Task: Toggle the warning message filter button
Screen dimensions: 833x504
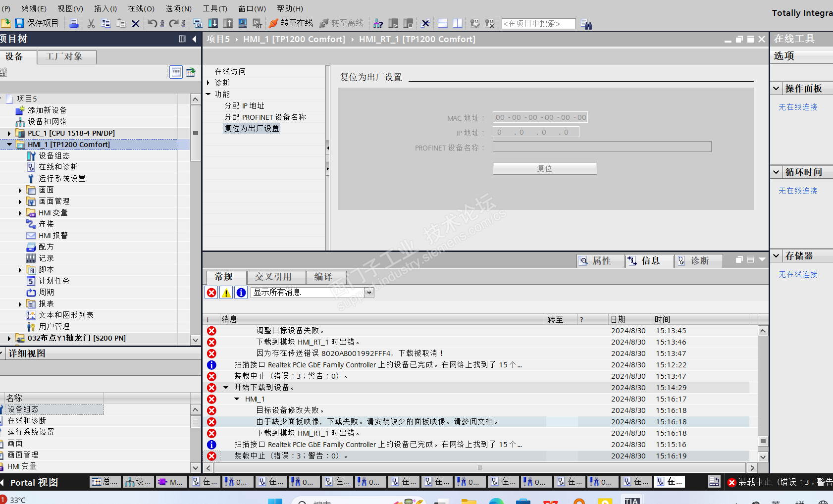Action: tap(226, 293)
